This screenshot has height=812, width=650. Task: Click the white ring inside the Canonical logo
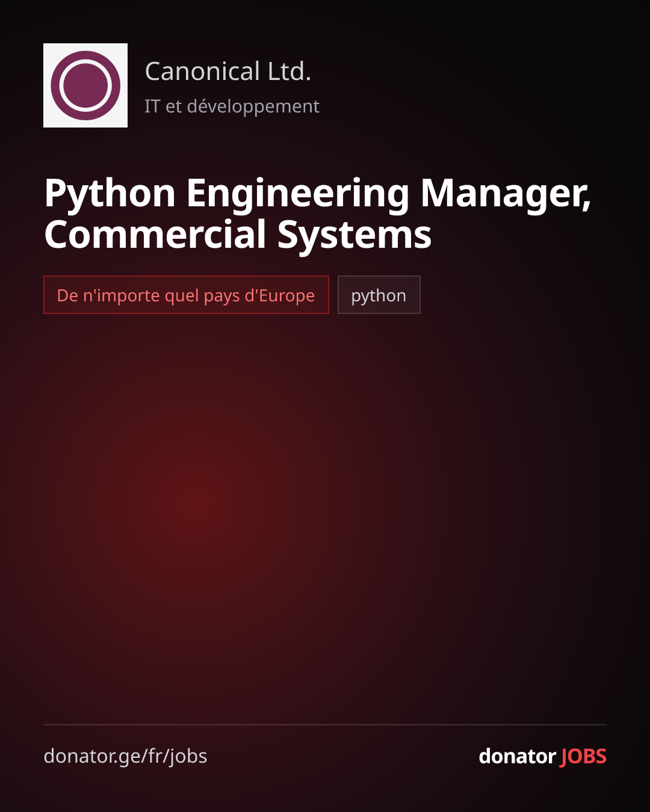point(85,85)
